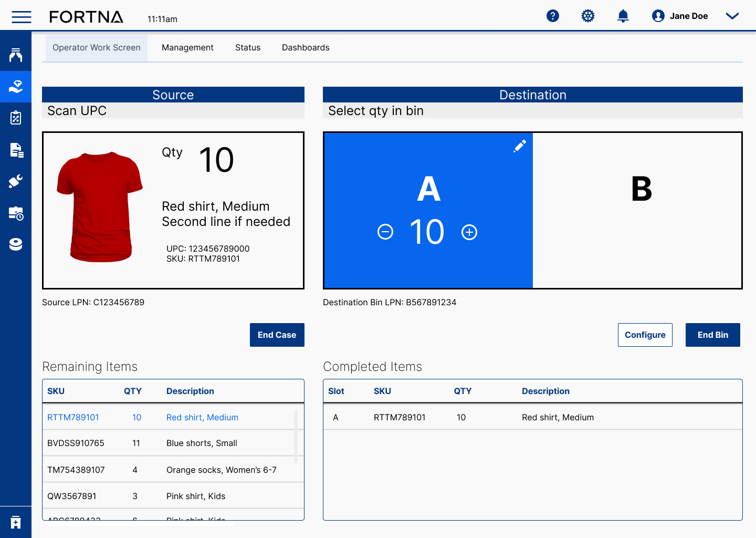Click the Configure button

click(x=645, y=335)
